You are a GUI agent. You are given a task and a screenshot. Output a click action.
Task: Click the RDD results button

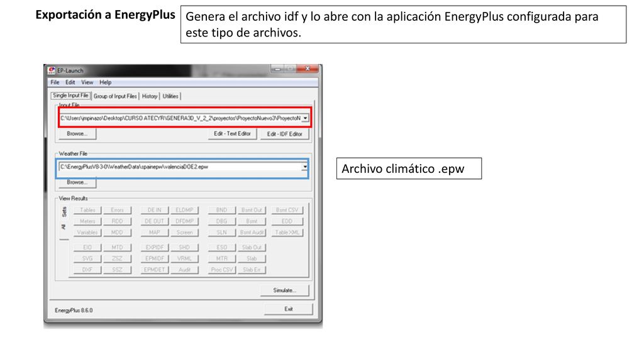tap(117, 221)
